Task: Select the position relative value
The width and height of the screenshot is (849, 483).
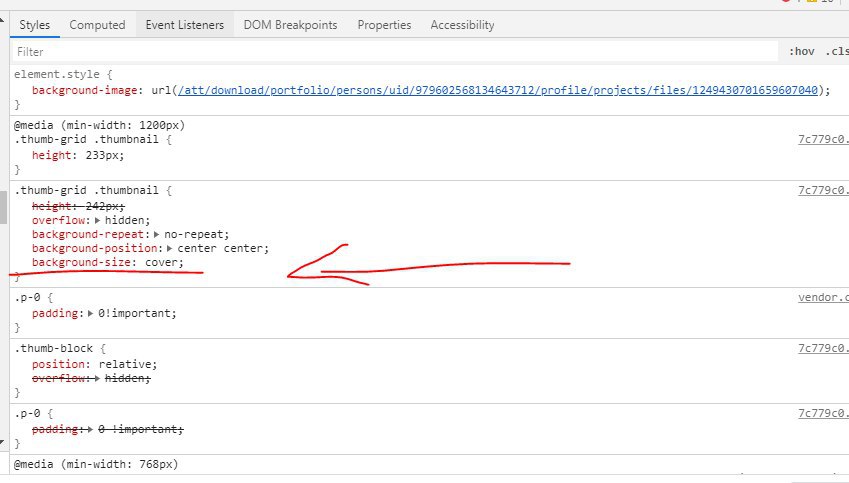Action: click(125, 364)
